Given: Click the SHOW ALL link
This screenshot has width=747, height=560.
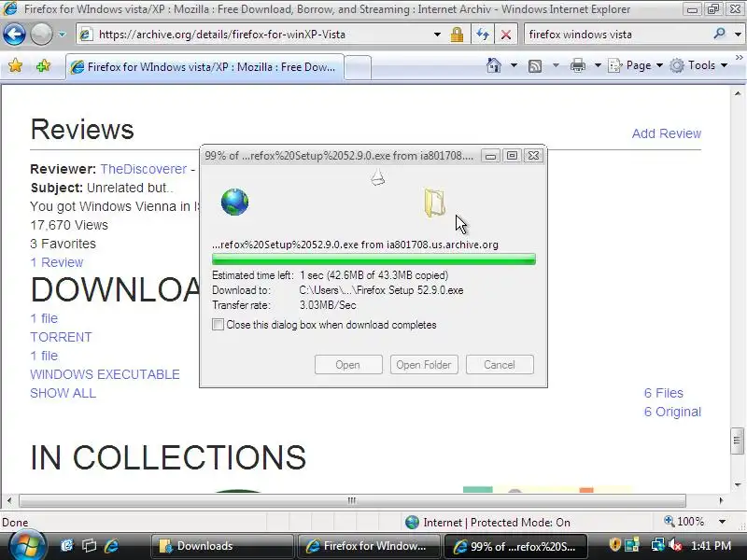Looking at the screenshot, I should [63, 393].
